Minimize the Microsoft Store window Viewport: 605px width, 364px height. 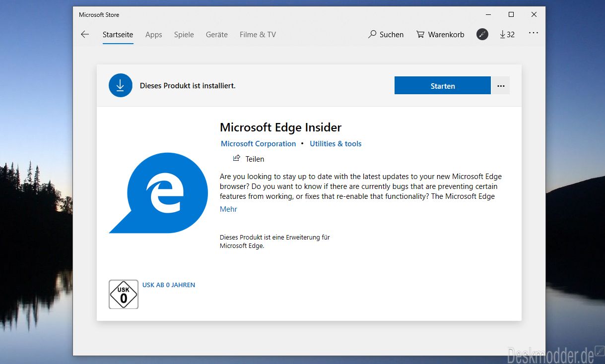pyautogui.click(x=488, y=14)
